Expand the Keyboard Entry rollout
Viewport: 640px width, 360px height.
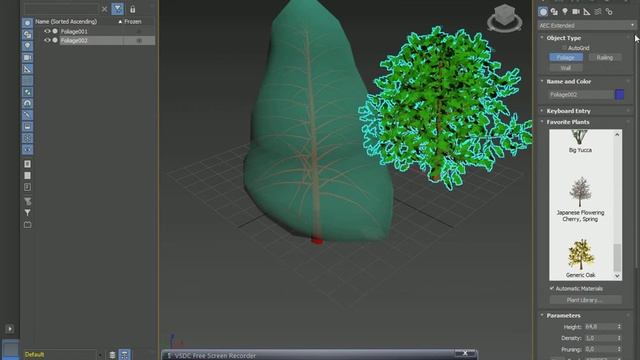point(569,111)
